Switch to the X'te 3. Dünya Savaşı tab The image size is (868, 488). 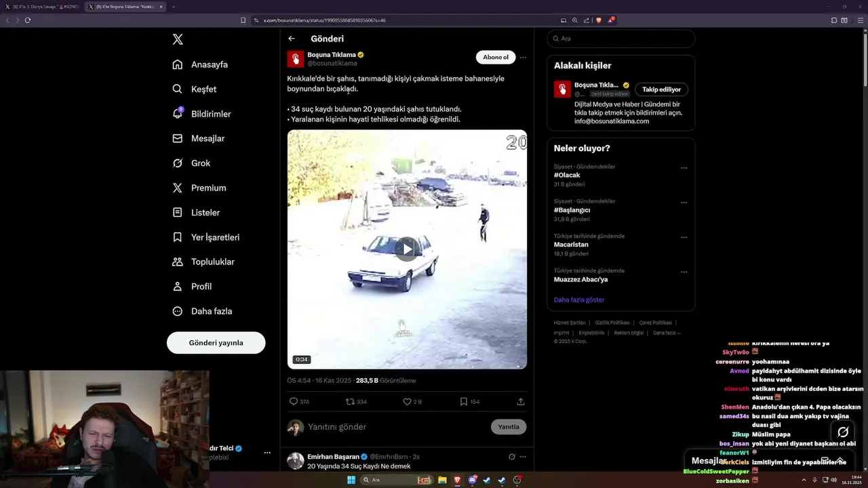[x=42, y=6]
